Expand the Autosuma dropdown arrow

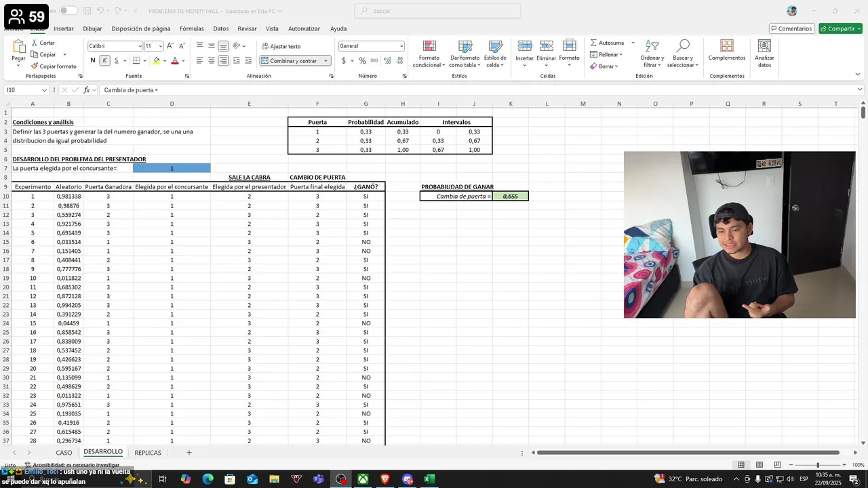633,43
